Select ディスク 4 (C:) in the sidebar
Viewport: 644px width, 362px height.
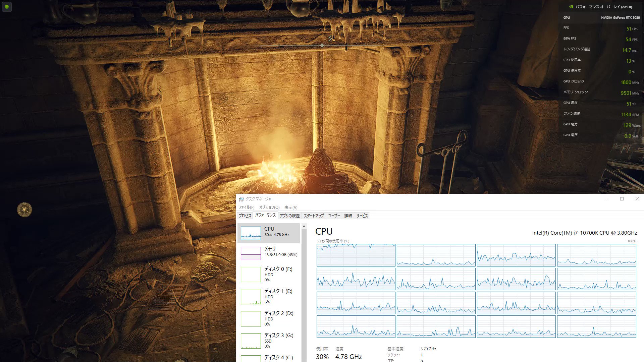tap(269, 358)
